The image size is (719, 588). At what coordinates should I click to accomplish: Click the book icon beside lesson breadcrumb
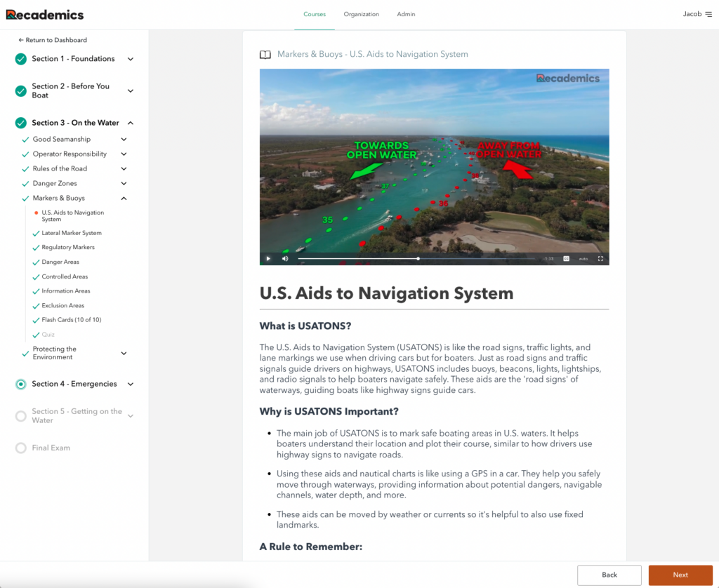coord(265,55)
